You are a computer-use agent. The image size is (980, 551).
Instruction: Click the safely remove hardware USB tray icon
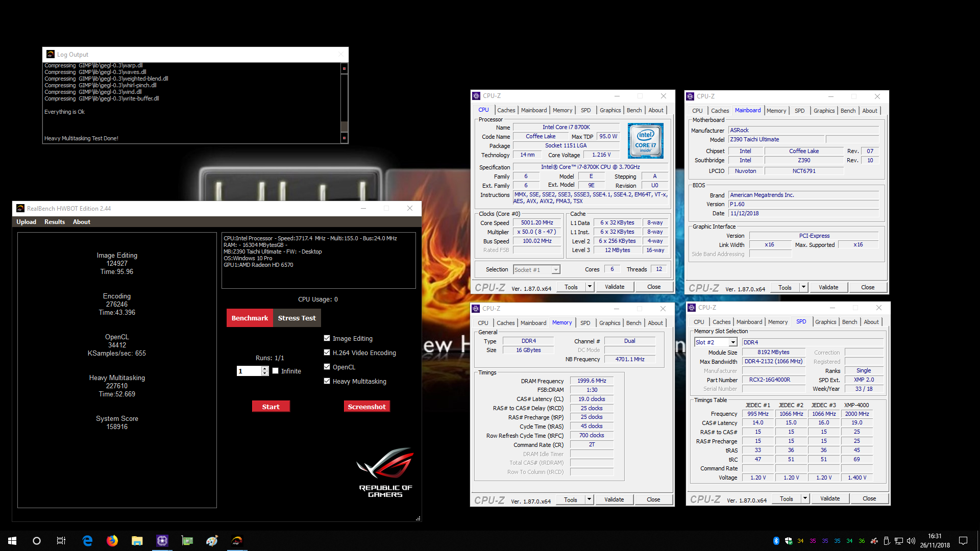coord(887,541)
